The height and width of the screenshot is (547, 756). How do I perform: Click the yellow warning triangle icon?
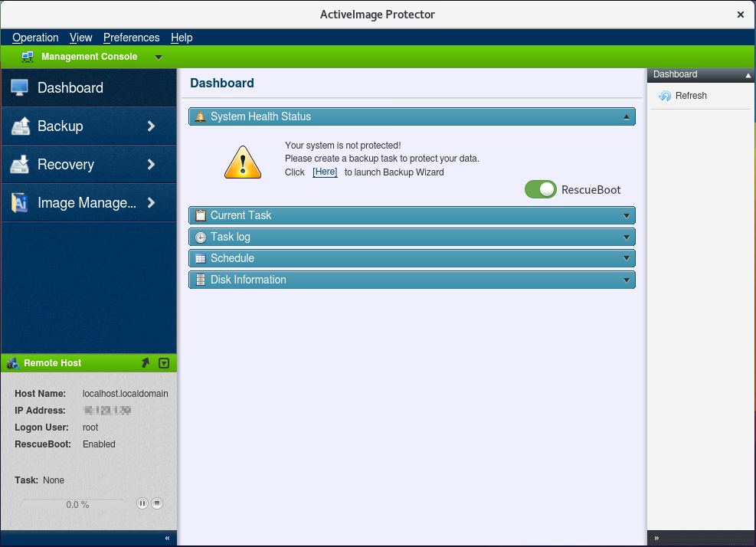tap(242, 162)
